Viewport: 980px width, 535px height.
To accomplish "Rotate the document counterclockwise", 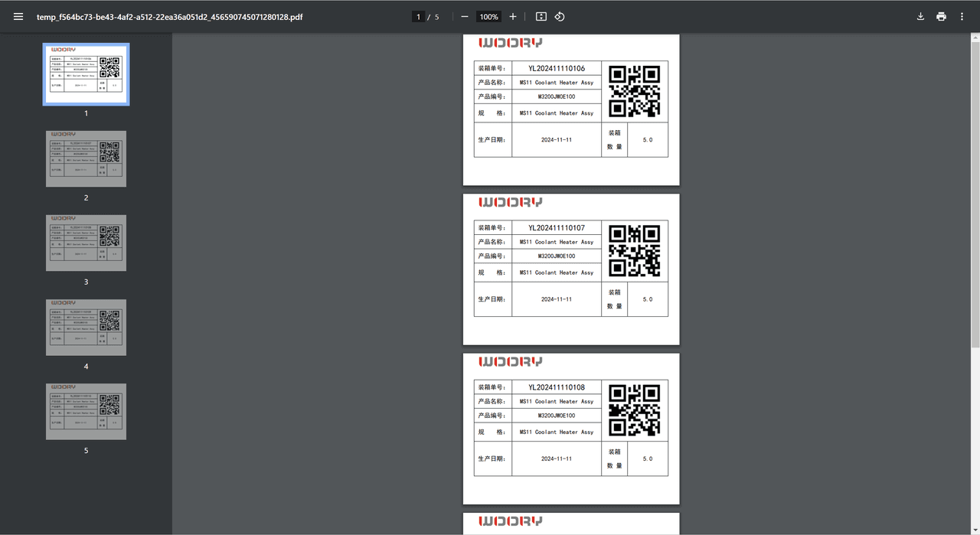I will (x=560, y=16).
